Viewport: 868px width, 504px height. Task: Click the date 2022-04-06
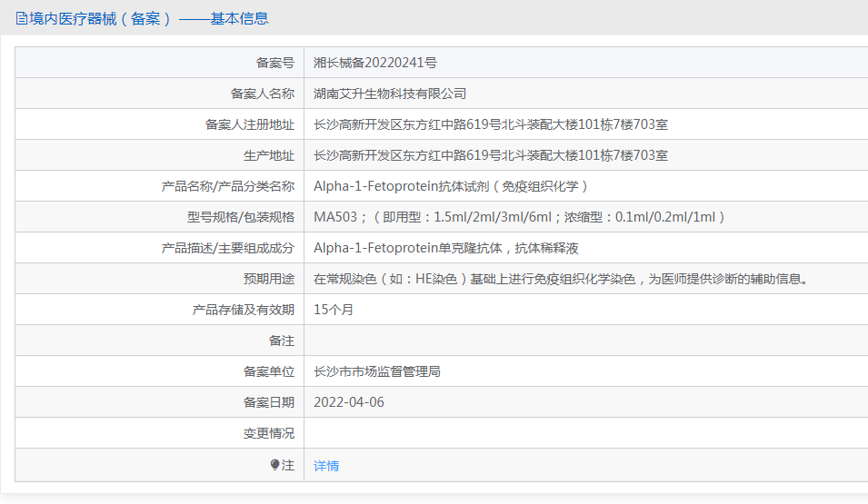349,402
